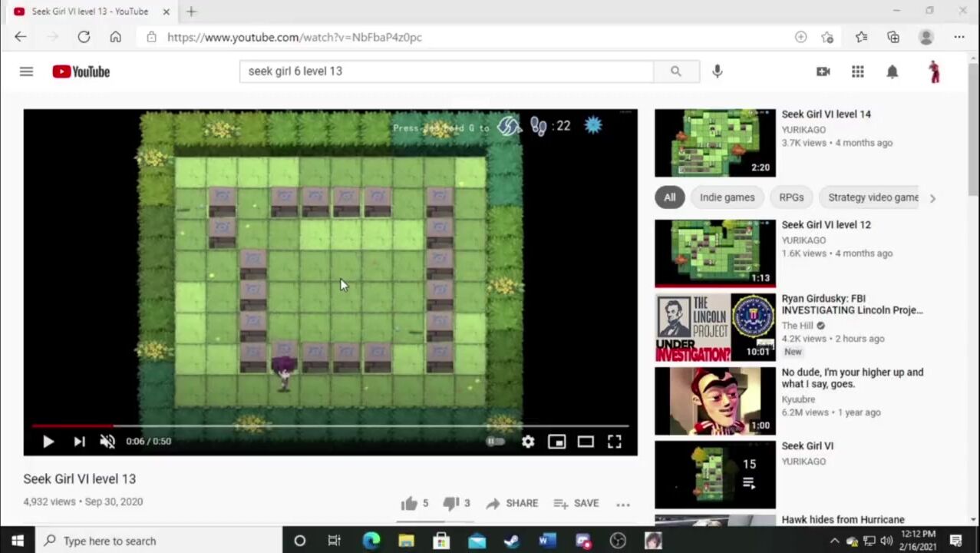Like the video with thumbs up
The image size is (980, 553).
(410, 504)
